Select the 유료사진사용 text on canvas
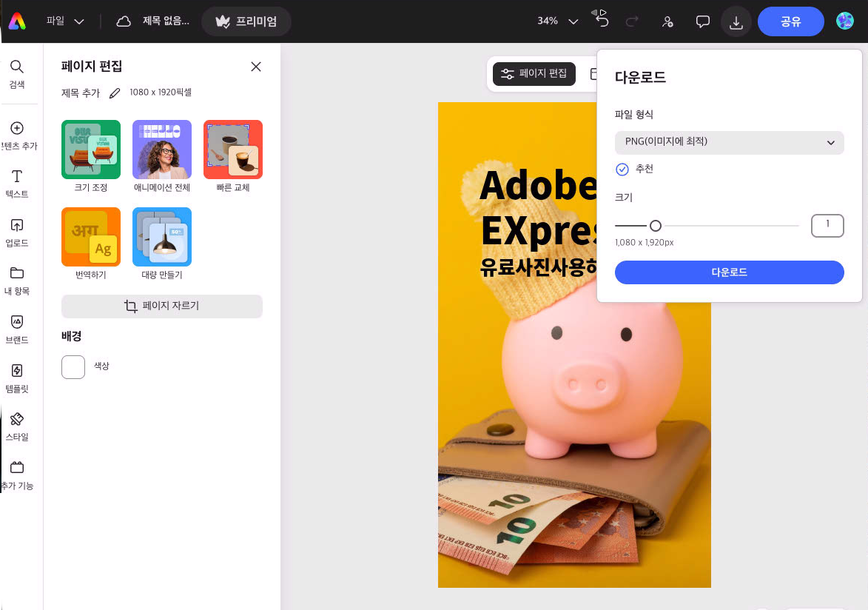 (537, 267)
